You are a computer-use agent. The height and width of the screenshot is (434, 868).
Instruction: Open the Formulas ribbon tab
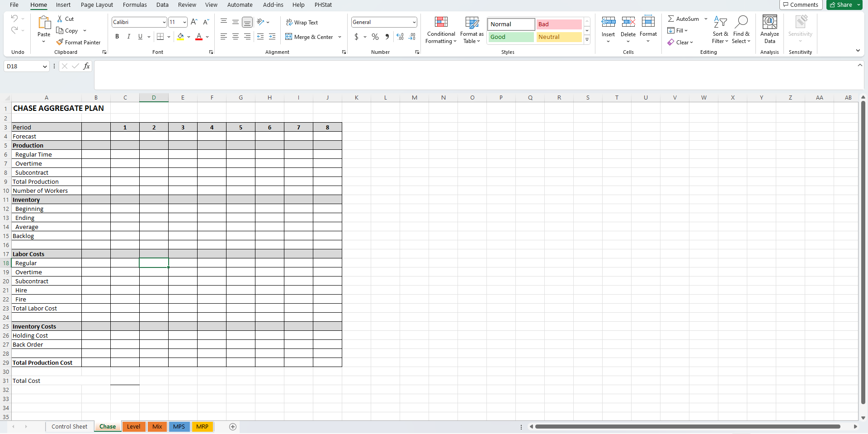pos(135,5)
